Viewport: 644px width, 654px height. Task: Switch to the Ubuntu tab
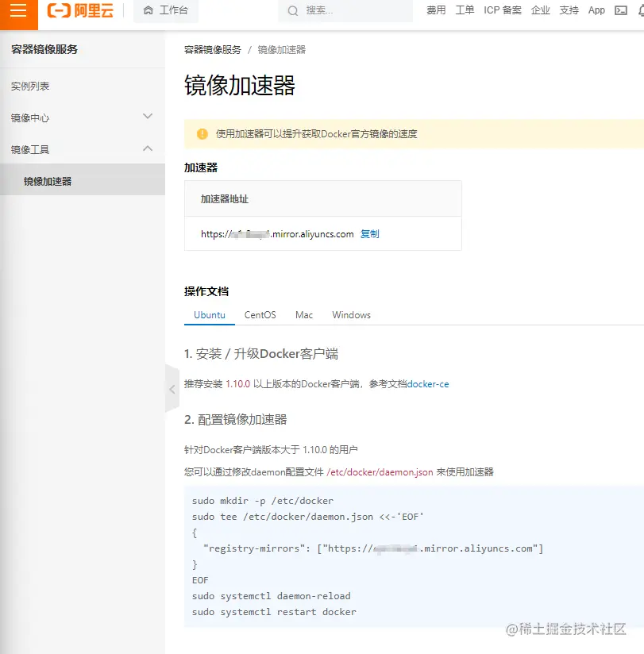(210, 315)
